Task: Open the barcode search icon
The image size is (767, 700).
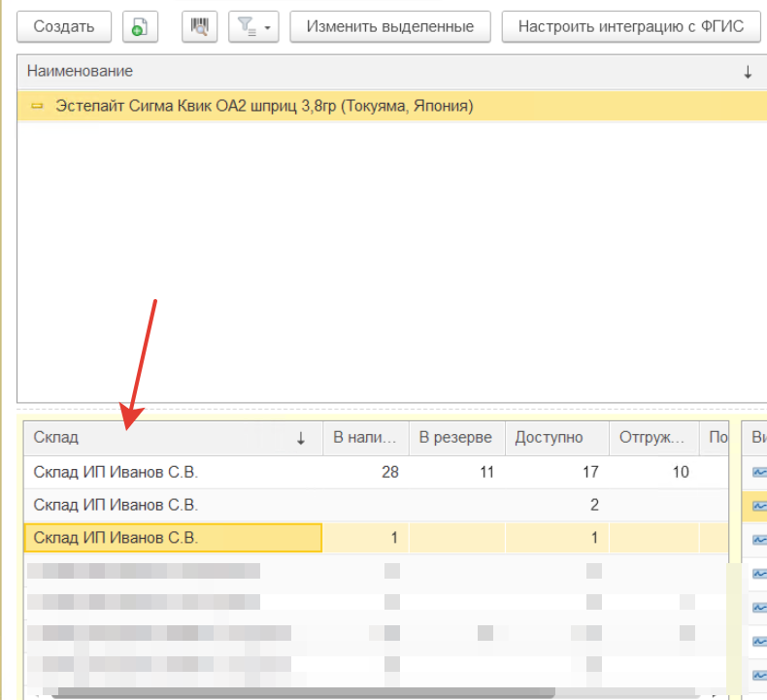Action: pos(200,26)
